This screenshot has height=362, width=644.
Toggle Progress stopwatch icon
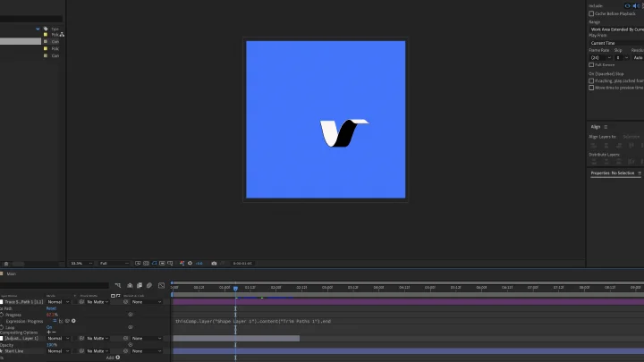tap(2, 315)
